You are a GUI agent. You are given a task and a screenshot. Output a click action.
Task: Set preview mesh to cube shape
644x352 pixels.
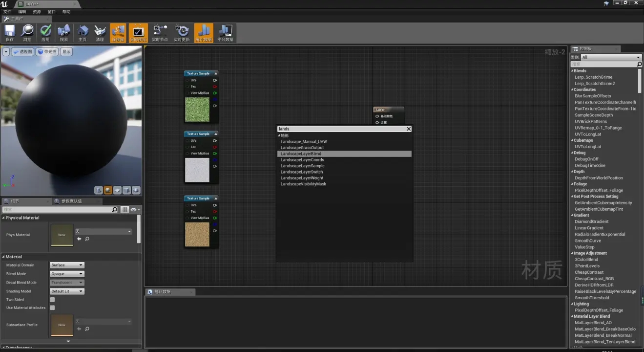click(x=127, y=190)
